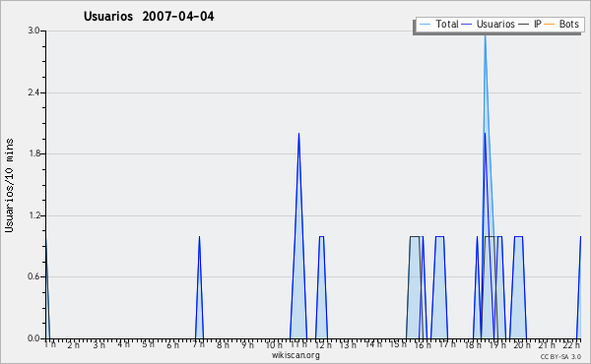Click the orange Bots legend line
591x364 pixels.
click(x=550, y=25)
